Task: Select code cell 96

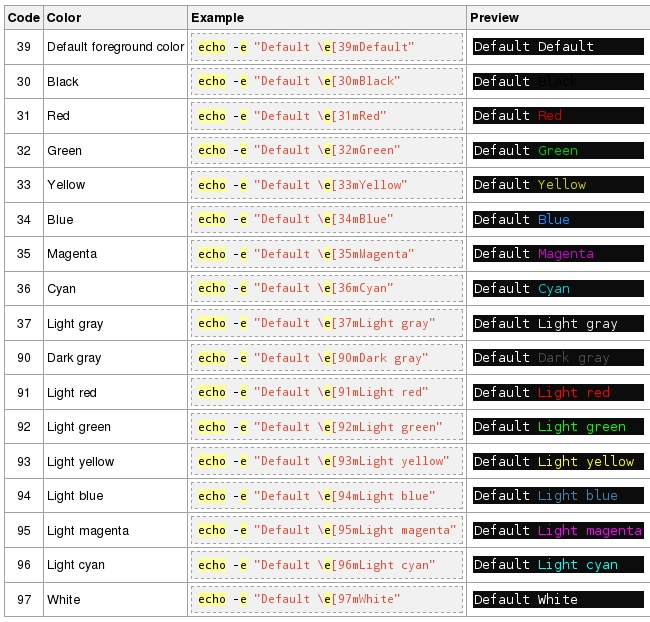Action: click(x=24, y=565)
